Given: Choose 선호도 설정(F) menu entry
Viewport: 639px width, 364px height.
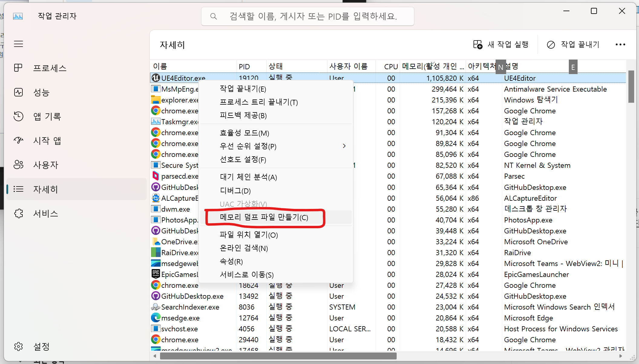Looking at the screenshot, I should tap(276, 160).
